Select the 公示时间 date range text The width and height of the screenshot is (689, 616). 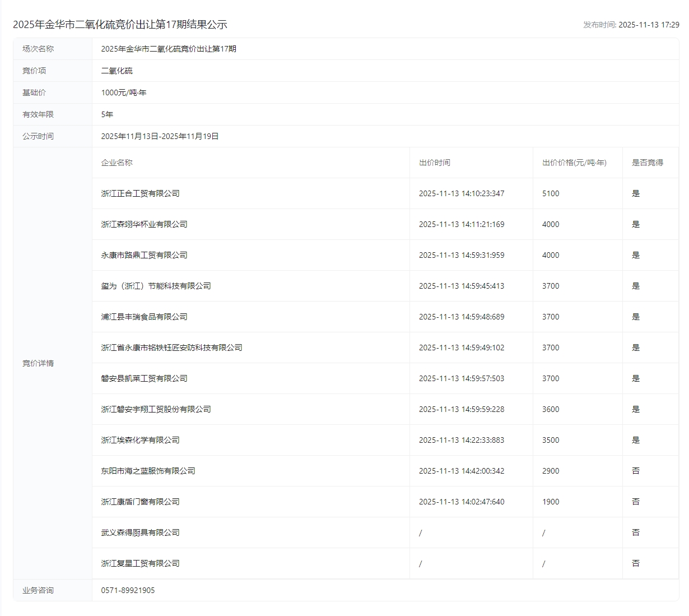(x=160, y=136)
